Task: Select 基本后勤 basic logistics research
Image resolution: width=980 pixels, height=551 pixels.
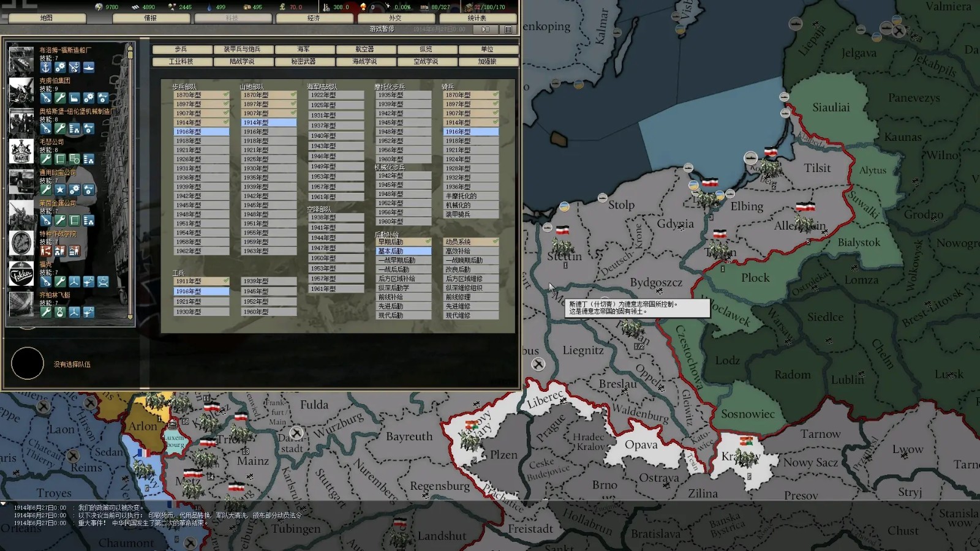Action: pyautogui.click(x=403, y=251)
